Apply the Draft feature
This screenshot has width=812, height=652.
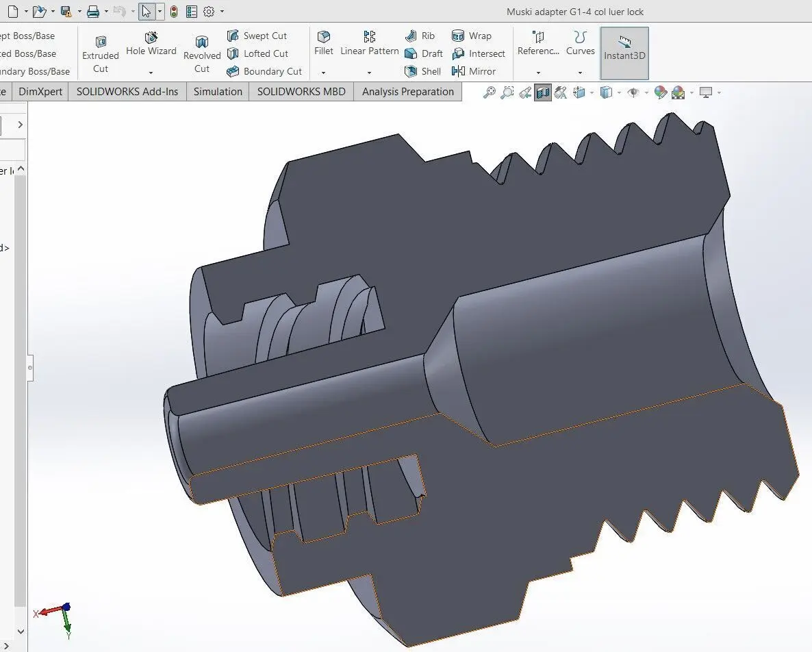[424, 53]
